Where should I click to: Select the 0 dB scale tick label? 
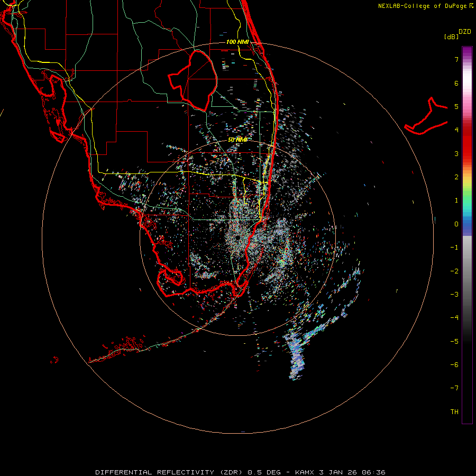click(x=456, y=224)
